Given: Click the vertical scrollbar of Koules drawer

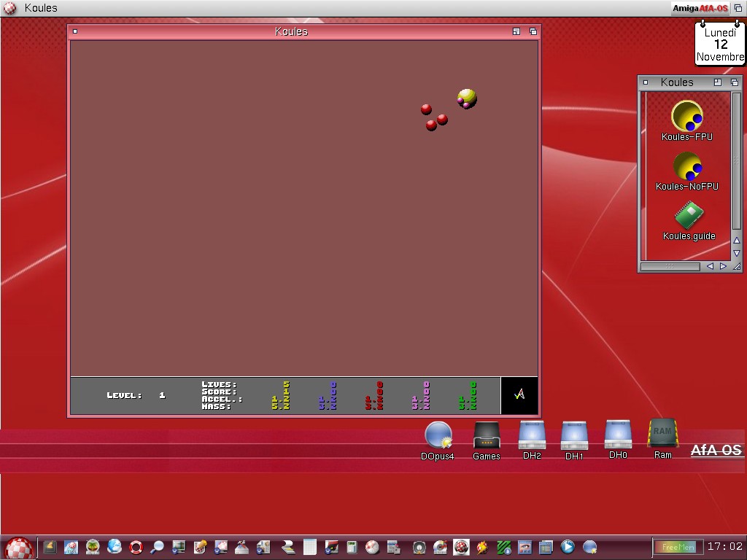Looking at the screenshot, I should pos(736,160).
